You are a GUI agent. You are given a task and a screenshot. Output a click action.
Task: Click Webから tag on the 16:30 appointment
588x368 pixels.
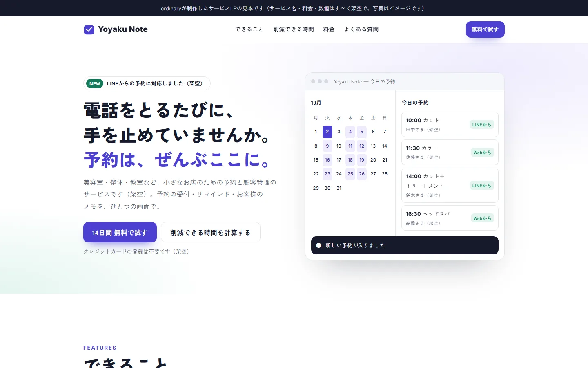482,218
